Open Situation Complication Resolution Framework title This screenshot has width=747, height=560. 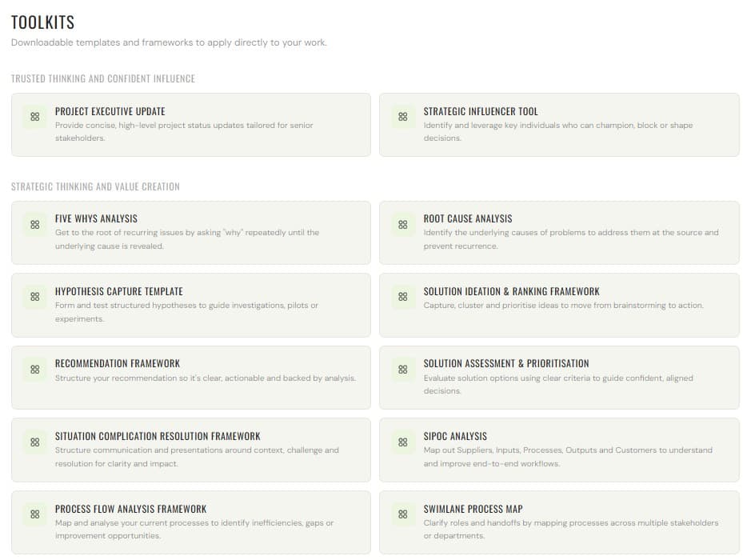158,436
